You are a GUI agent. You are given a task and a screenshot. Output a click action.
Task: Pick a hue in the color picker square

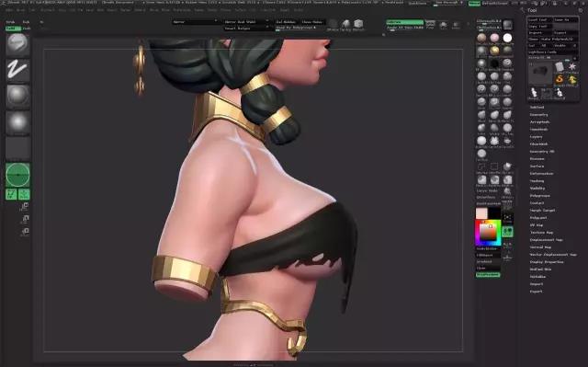pyautogui.click(x=488, y=233)
